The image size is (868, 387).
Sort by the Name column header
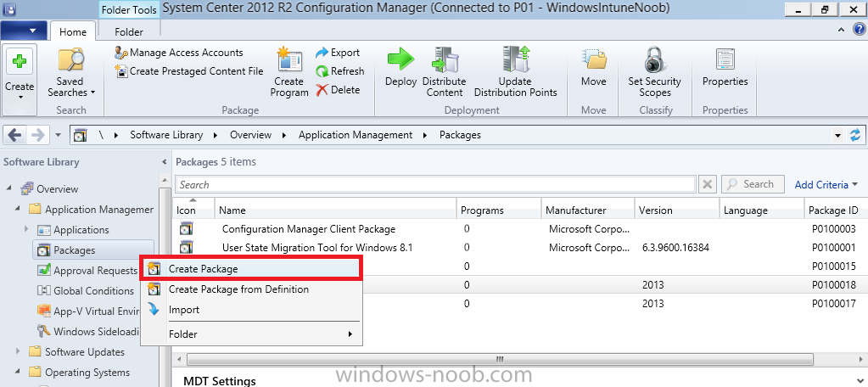coord(335,210)
